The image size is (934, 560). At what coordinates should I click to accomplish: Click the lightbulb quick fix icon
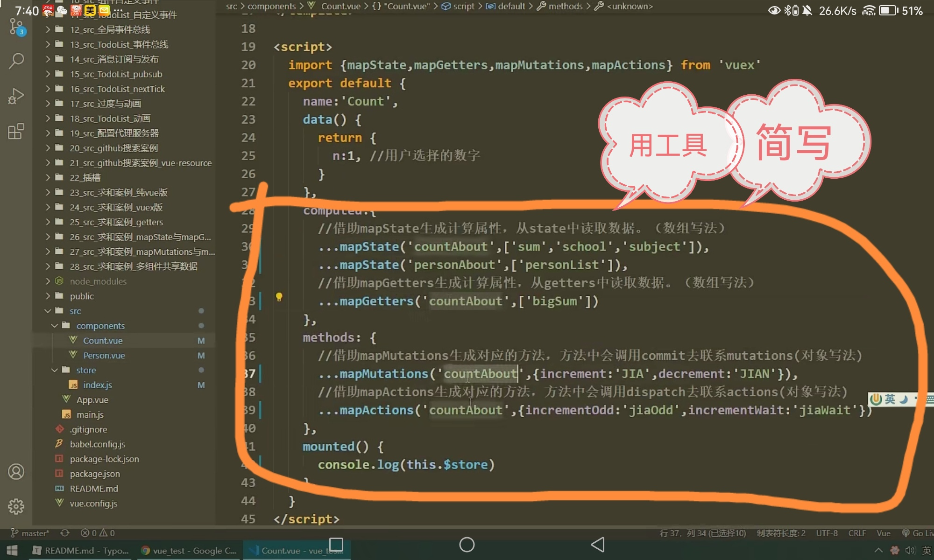(x=279, y=297)
